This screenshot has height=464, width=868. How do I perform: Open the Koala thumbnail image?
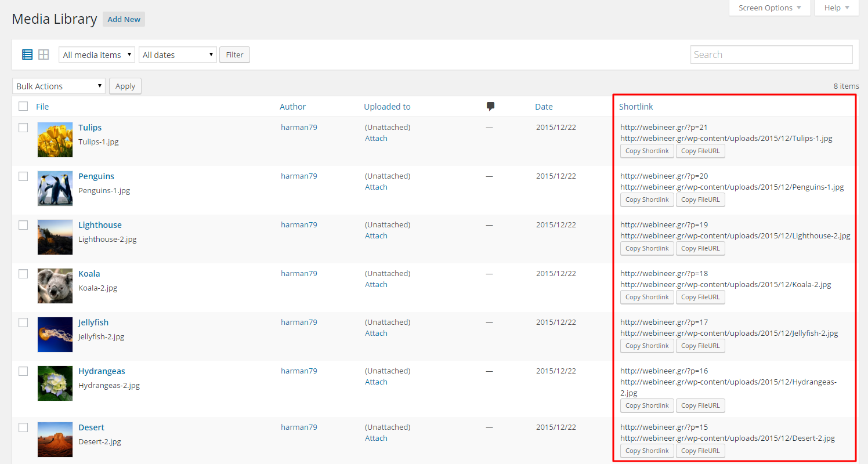click(55, 286)
